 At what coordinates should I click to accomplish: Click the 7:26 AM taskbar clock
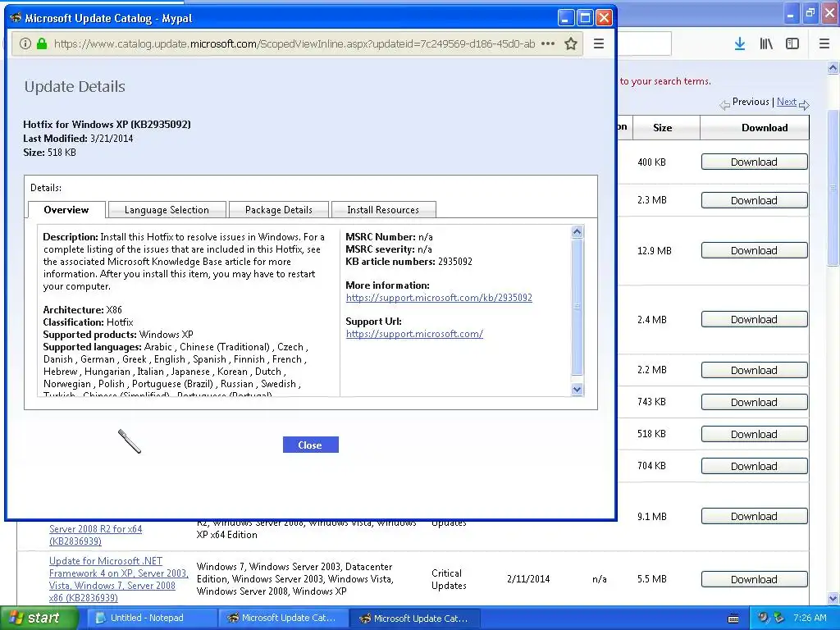pos(810,618)
